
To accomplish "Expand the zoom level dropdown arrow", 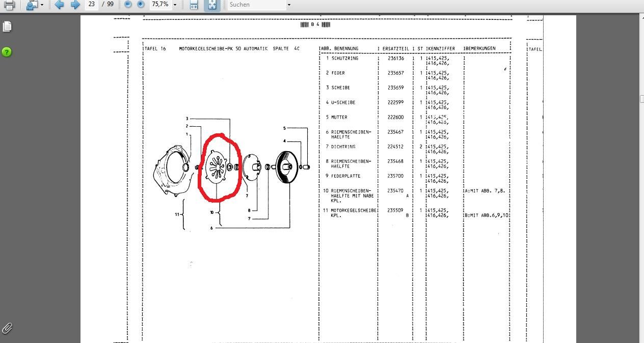I will [175, 5].
